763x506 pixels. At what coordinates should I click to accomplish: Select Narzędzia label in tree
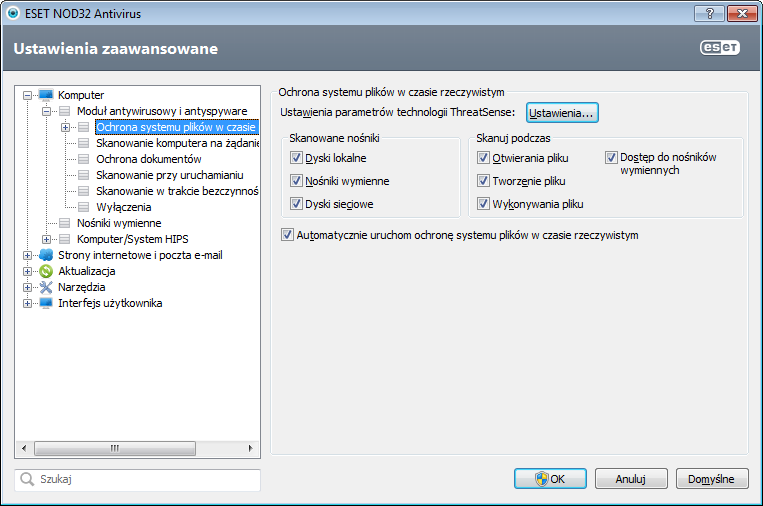click(82, 287)
